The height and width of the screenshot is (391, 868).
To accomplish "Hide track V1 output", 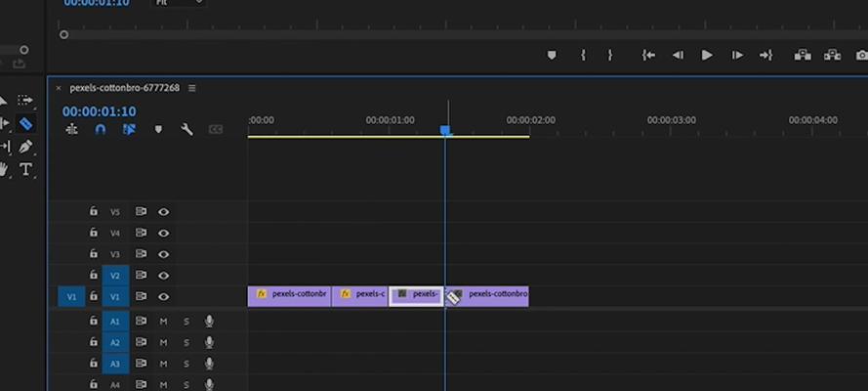I will 163,297.
